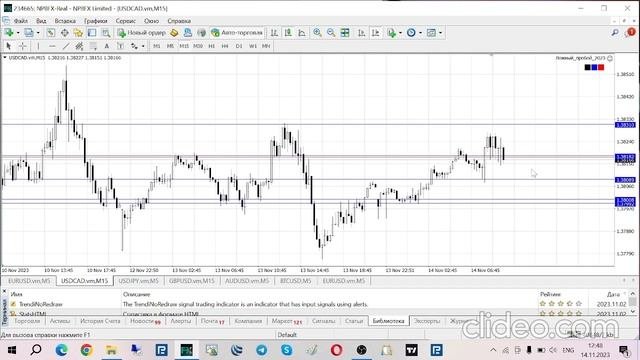Open Google Chrome from the taskbar
Screen dimensions: 640x360
(x=86, y=350)
